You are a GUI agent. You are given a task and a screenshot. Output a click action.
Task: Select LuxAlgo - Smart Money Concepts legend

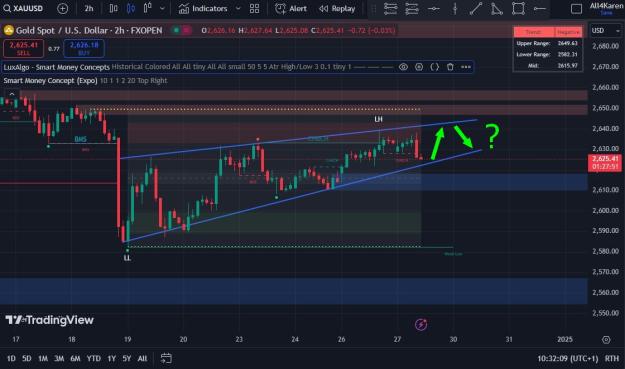point(57,67)
